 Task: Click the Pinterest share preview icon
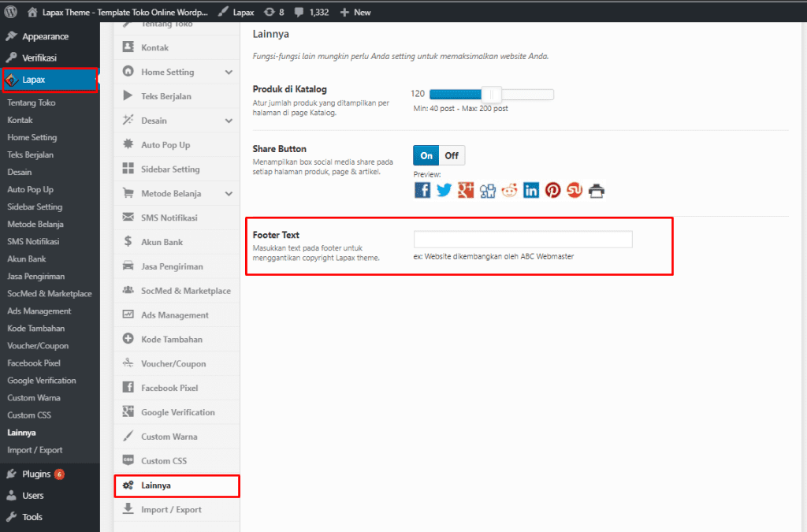point(552,190)
